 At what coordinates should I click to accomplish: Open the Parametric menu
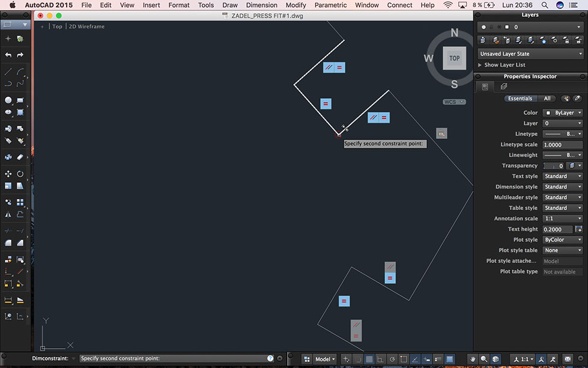[x=330, y=5]
